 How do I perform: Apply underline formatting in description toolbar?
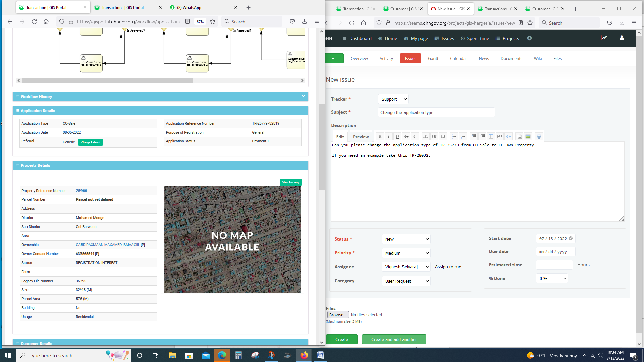coord(397,136)
